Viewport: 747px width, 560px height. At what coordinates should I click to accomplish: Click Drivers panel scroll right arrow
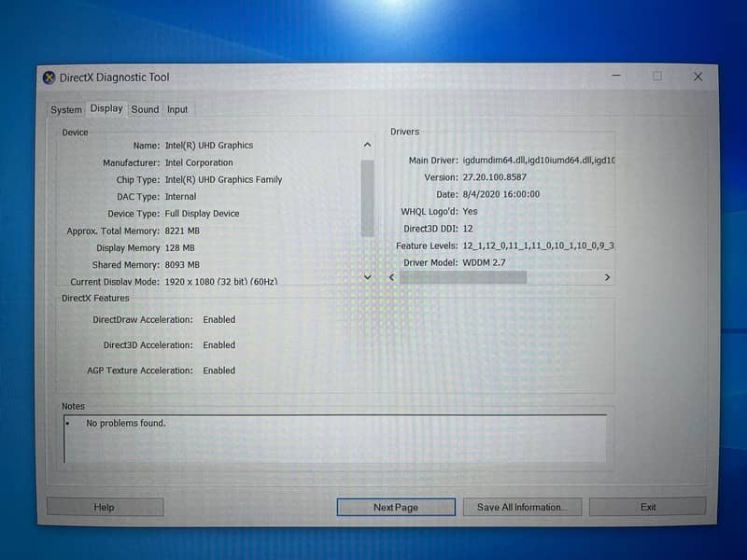tap(607, 277)
